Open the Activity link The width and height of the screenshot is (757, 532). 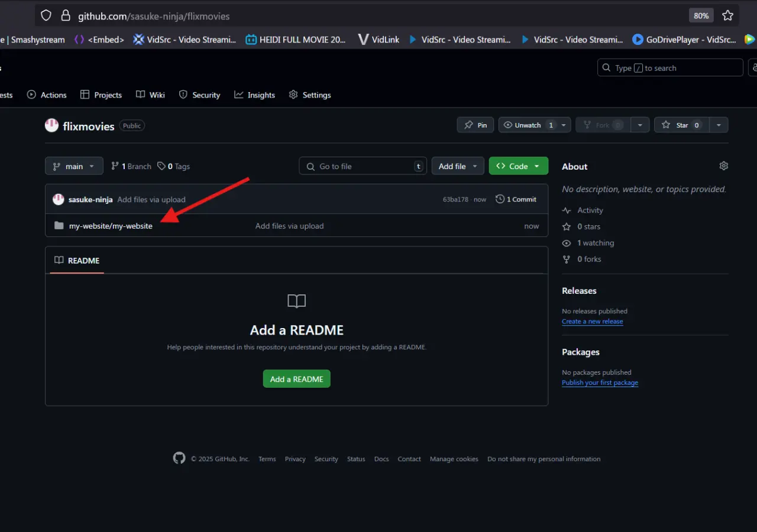pyautogui.click(x=583, y=210)
